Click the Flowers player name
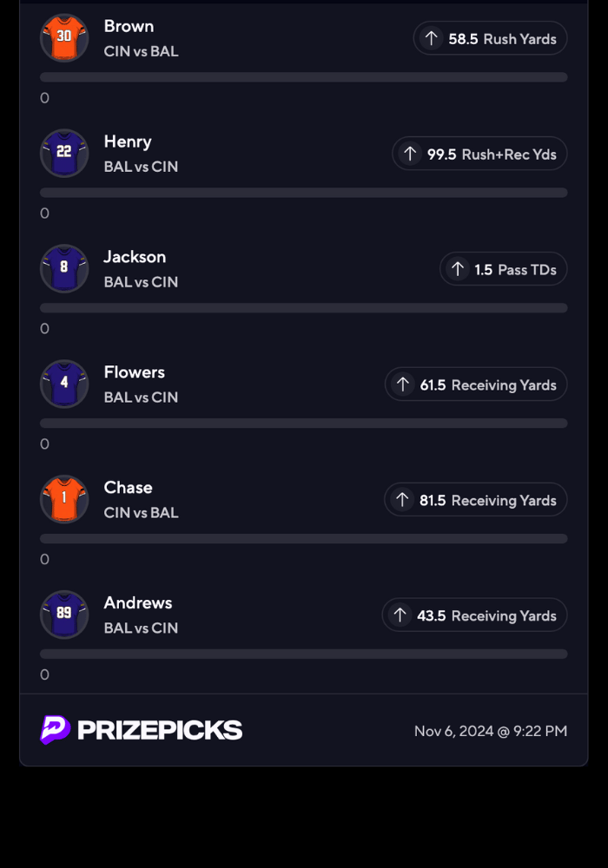The width and height of the screenshot is (608, 868). pyautogui.click(x=135, y=372)
